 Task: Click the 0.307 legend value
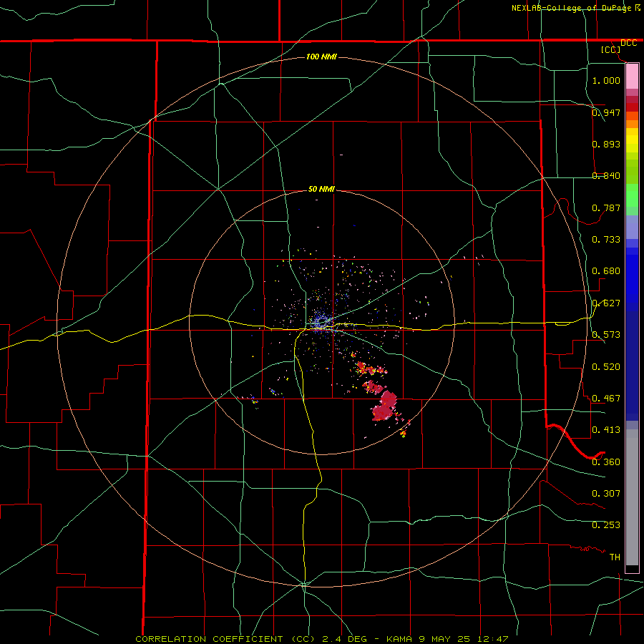(x=606, y=494)
